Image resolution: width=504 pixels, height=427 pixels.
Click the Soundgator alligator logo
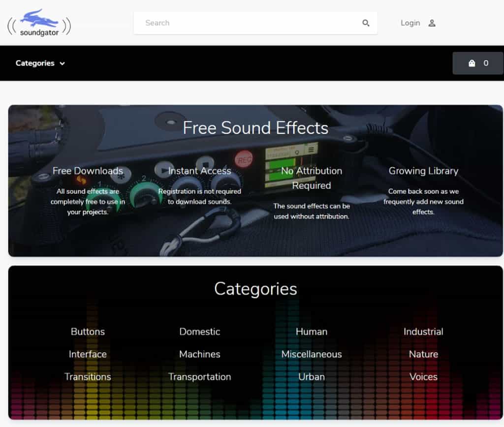pos(39,23)
